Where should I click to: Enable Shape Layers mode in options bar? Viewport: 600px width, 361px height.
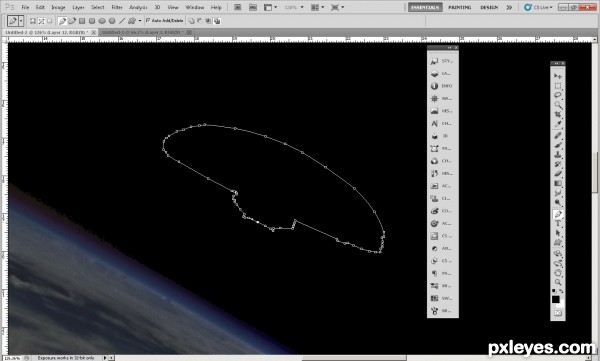click(33, 21)
